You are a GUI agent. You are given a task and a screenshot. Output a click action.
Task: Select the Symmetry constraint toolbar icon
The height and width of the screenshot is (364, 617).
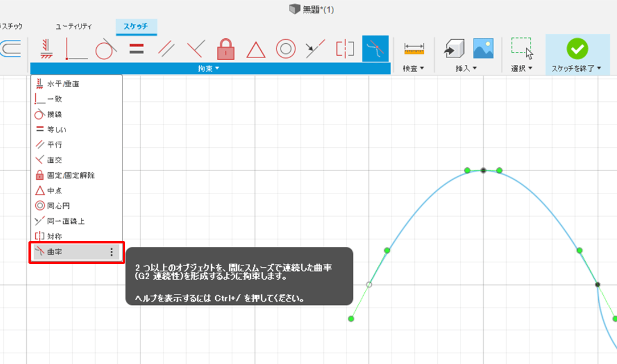click(x=345, y=49)
